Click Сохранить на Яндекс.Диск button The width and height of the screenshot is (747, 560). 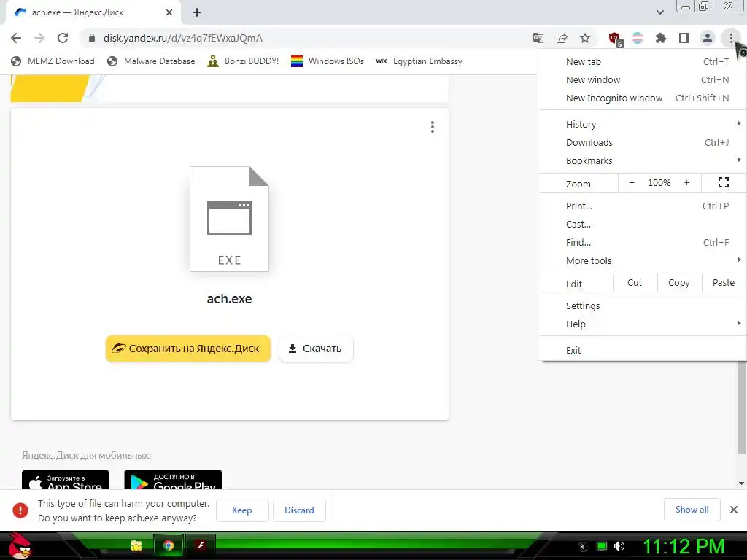point(187,349)
